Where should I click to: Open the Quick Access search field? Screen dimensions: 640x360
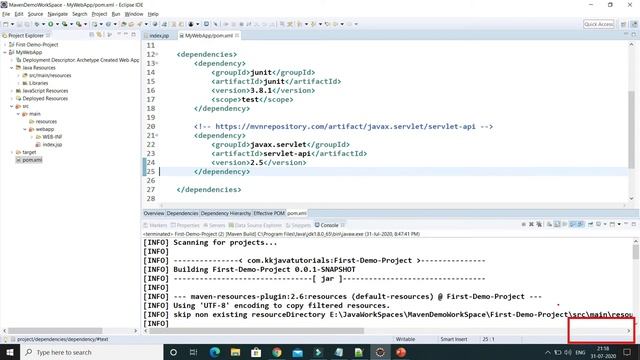(x=598, y=24)
